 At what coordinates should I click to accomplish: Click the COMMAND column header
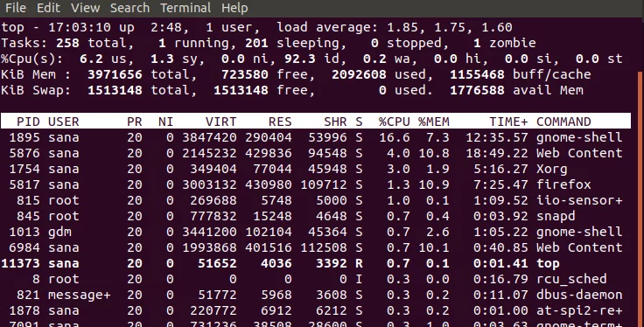point(563,122)
